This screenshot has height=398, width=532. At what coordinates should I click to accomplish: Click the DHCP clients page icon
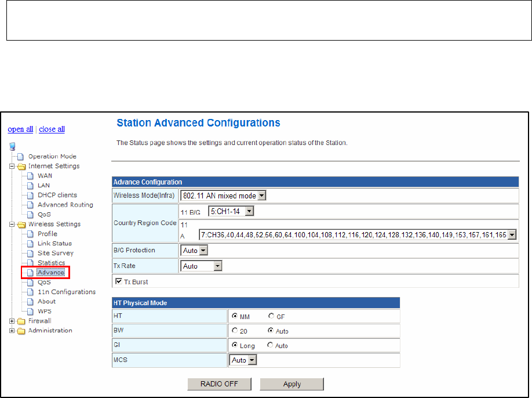[31, 196]
